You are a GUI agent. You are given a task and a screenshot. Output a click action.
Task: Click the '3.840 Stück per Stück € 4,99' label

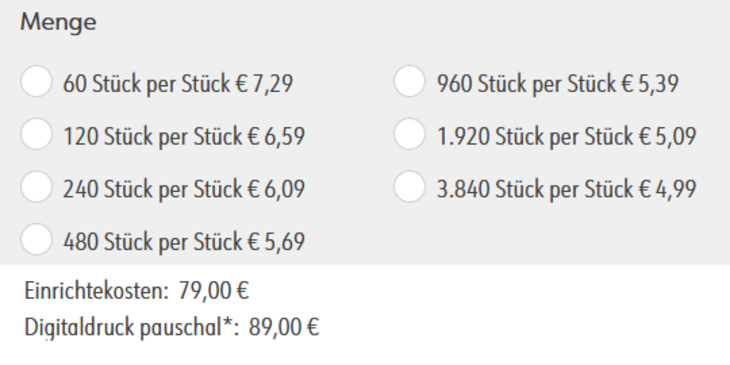pyautogui.click(x=567, y=189)
